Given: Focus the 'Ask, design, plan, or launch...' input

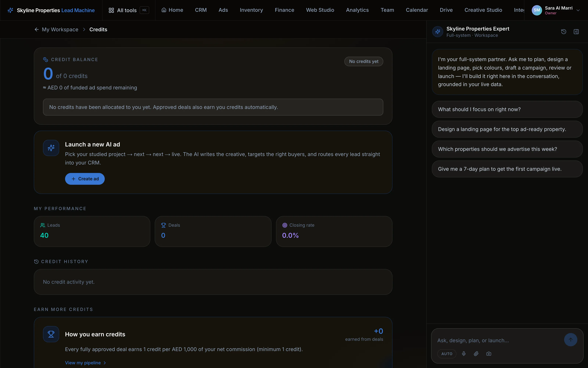Looking at the screenshot, I should pyautogui.click(x=498, y=340).
